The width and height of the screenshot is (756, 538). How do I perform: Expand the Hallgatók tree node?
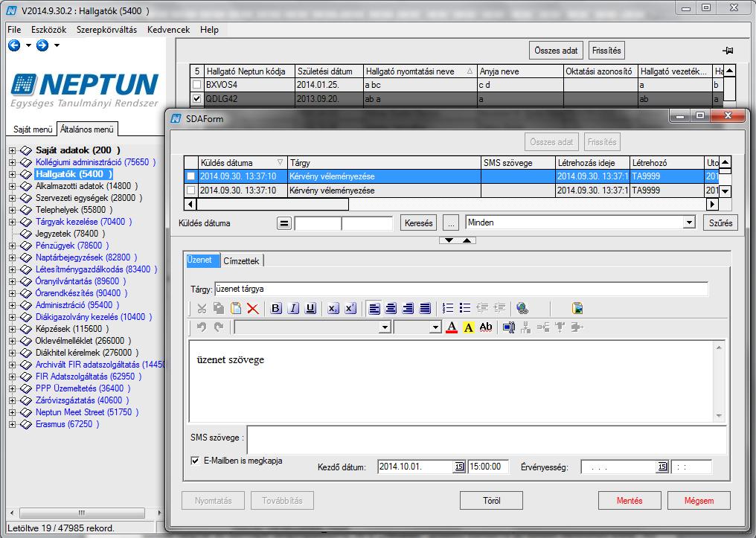[13, 174]
